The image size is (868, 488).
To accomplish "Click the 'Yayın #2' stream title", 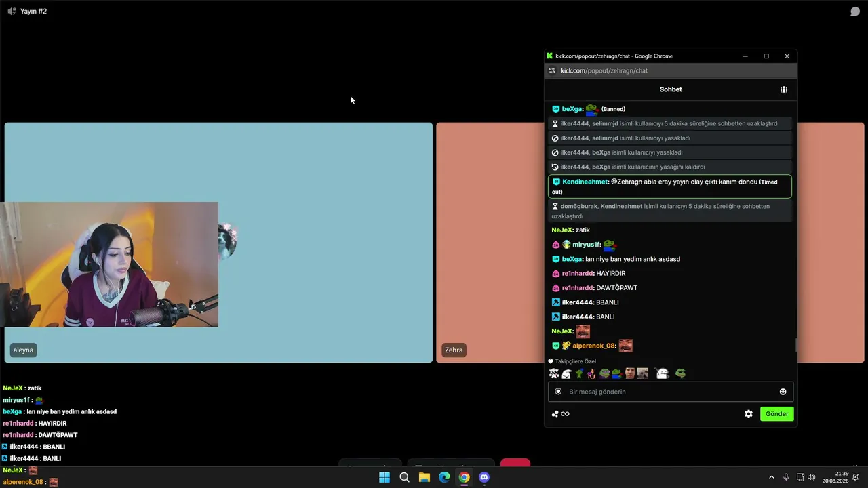I will pyautogui.click(x=33, y=12).
